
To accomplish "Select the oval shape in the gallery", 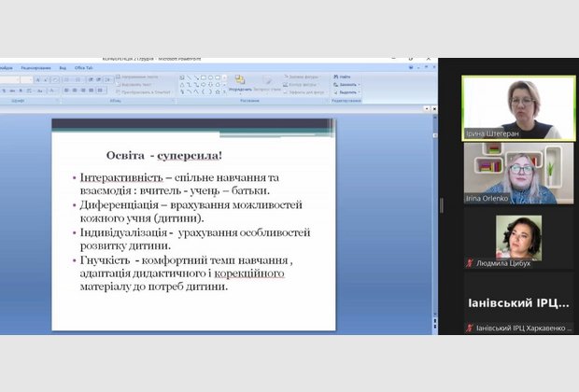I will tap(210, 77).
